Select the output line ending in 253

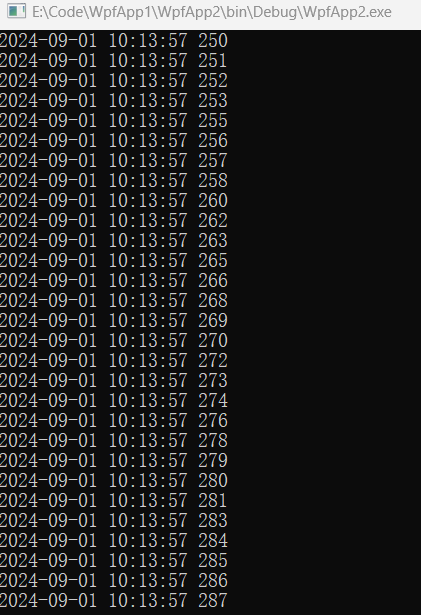pyautogui.click(x=114, y=100)
